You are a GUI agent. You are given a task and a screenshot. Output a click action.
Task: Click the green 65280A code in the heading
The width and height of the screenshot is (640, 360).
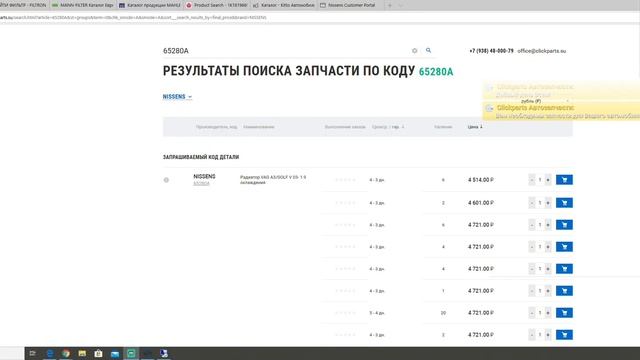tap(436, 72)
